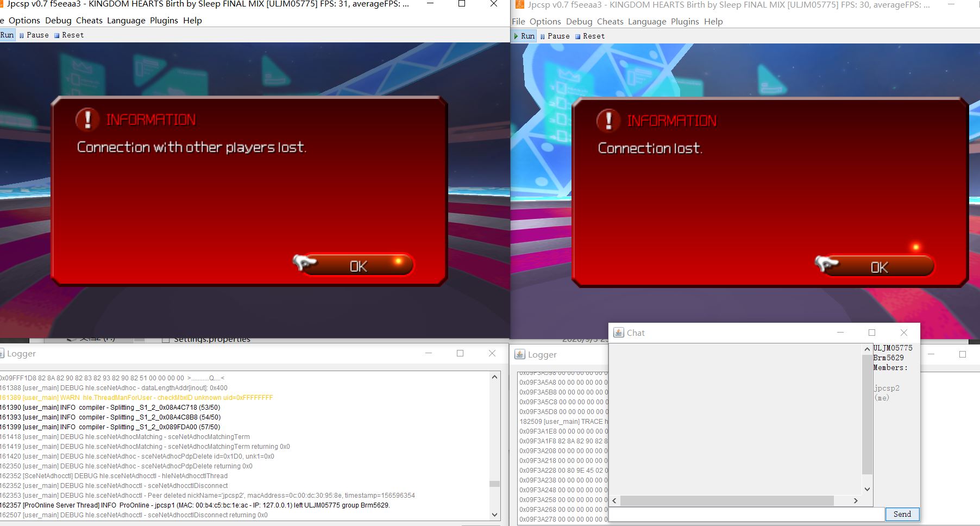Viewport: 980px width, 526px height.
Task: Click Run in the right Jpcsp window toolbar
Action: coord(524,36)
